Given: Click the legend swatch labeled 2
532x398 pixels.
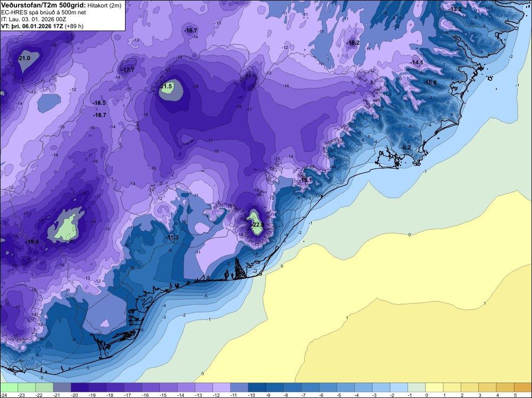Looking at the screenshot, I should tap(470, 387).
